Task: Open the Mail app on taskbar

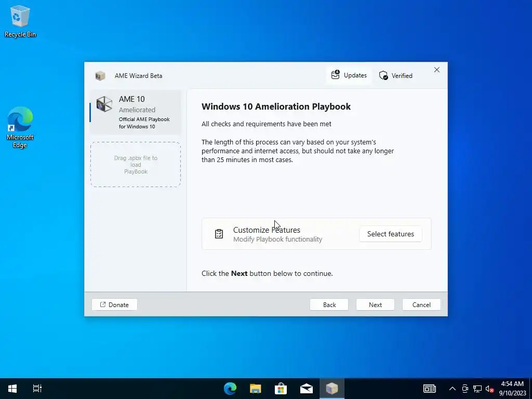Action: 307,389
